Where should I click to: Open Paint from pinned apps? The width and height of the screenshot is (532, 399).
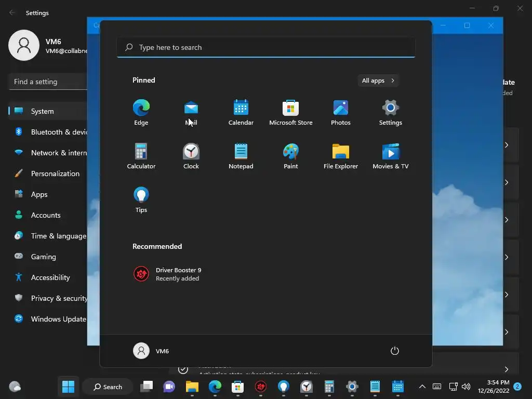point(291,156)
